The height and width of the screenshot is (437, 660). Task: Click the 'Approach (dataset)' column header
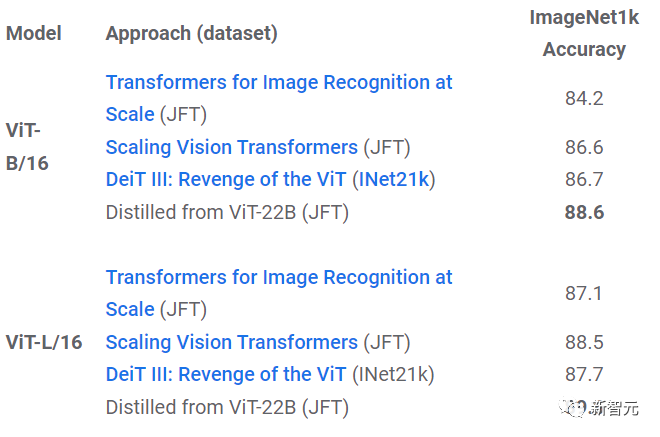[191, 33]
